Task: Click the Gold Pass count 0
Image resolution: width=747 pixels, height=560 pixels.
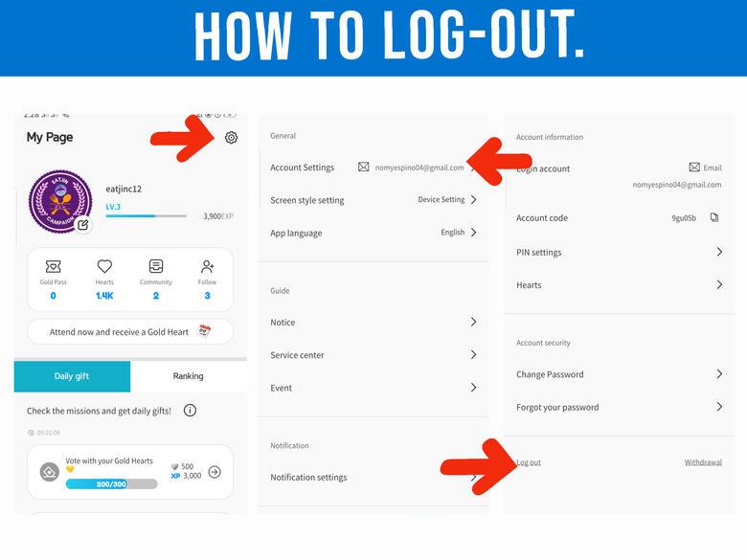Action: (x=53, y=296)
